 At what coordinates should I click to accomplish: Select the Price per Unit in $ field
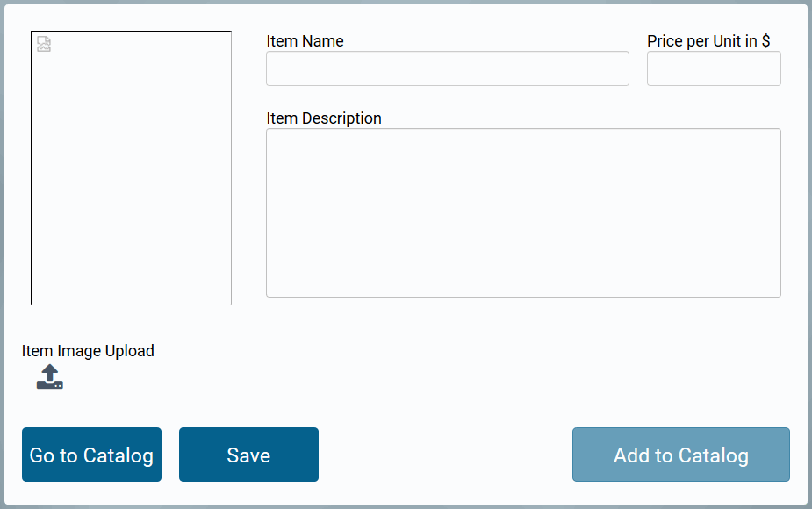click(714, 68)
